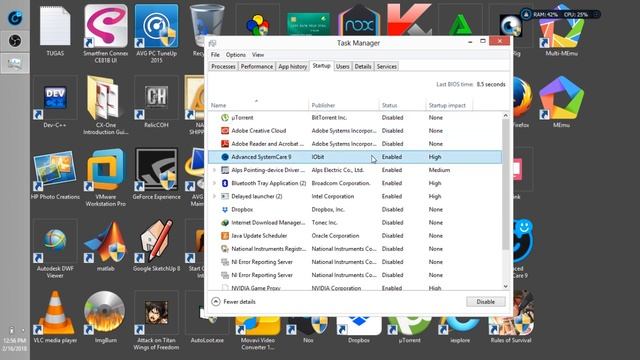The image size is (640, 360).
Task: Click Java Update Scheduler row icon
Action: tap(224, 236)
